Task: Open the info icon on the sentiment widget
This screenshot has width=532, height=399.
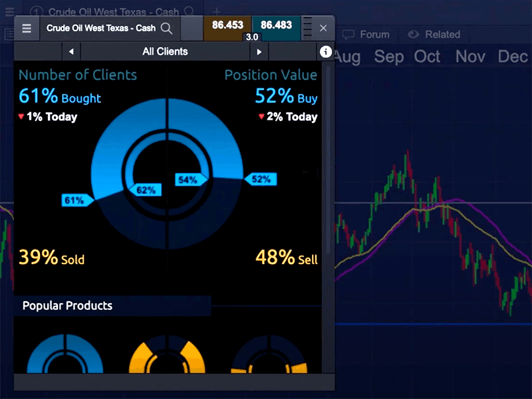Action: tap(325, 51)
